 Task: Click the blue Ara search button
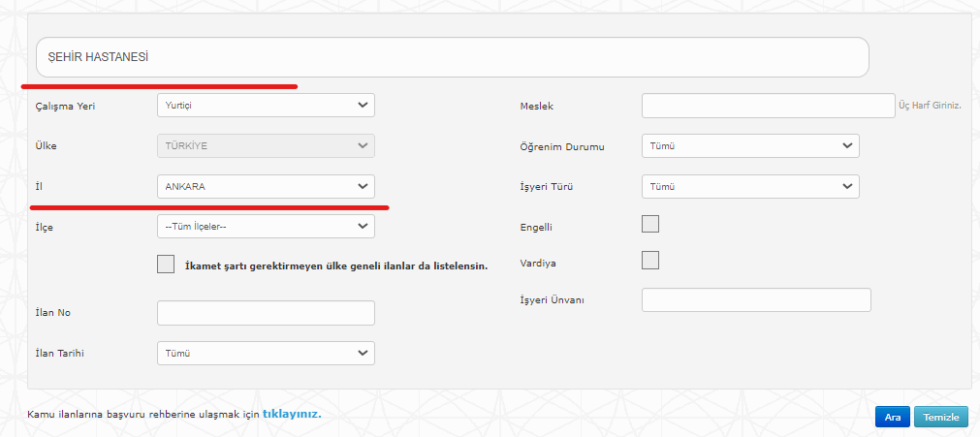coord(893,417)
